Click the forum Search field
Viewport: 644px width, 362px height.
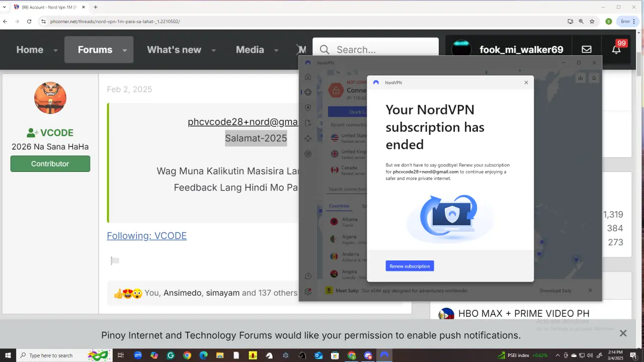(x=375, y=49)
